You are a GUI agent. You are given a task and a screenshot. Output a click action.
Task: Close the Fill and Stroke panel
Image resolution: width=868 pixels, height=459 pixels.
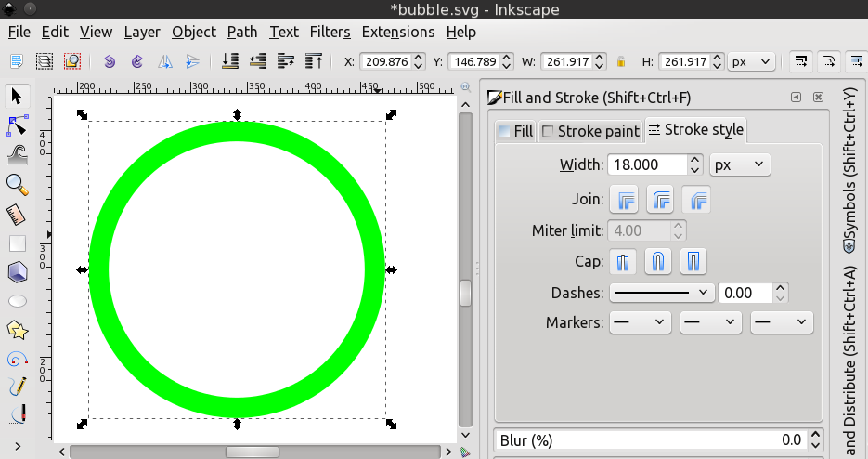click(x=818, y=98)
